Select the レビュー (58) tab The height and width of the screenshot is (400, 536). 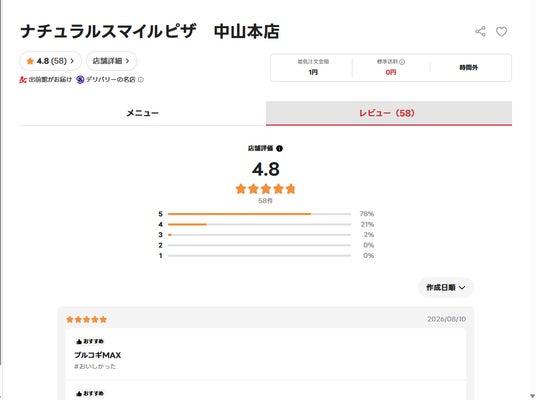tap(389, 113)
